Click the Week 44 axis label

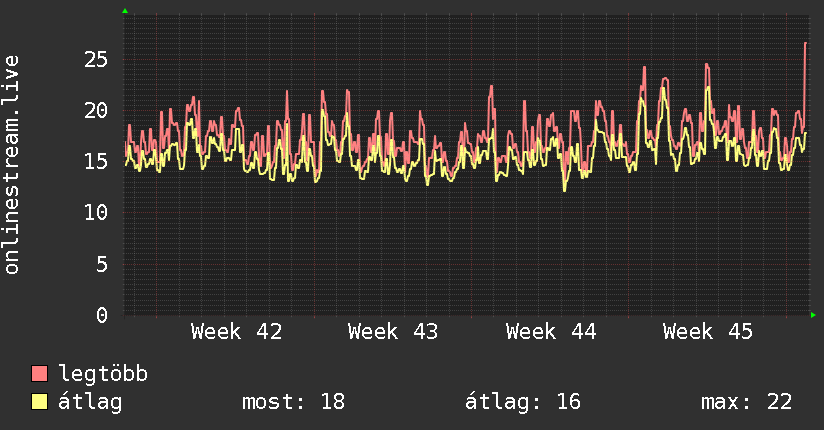pos(551,332)
